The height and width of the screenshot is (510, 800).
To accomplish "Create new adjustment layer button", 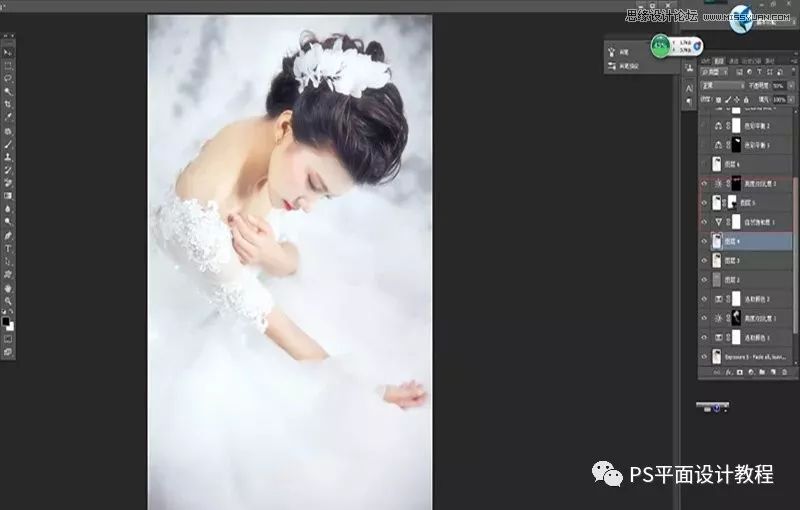I will pos(751,372).
